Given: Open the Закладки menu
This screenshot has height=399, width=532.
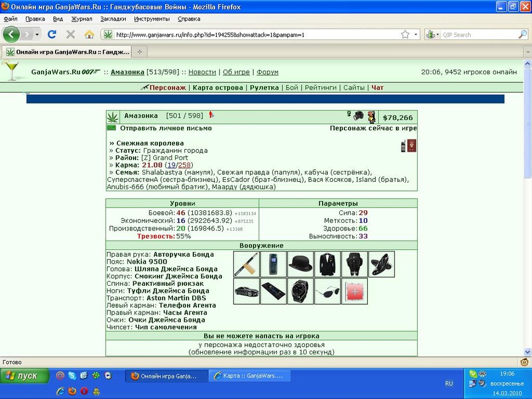Looking at the screenshot, I should [113, 19].
